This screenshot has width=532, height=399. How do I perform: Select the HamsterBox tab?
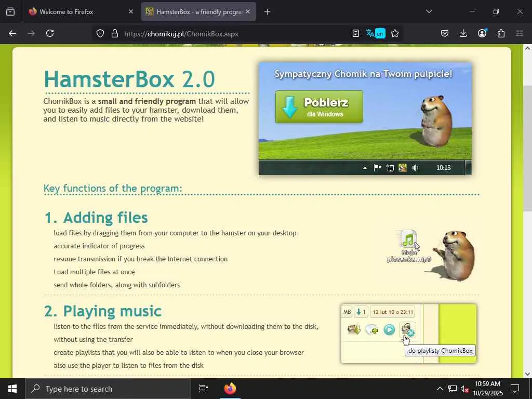click(x=198, y=12)
